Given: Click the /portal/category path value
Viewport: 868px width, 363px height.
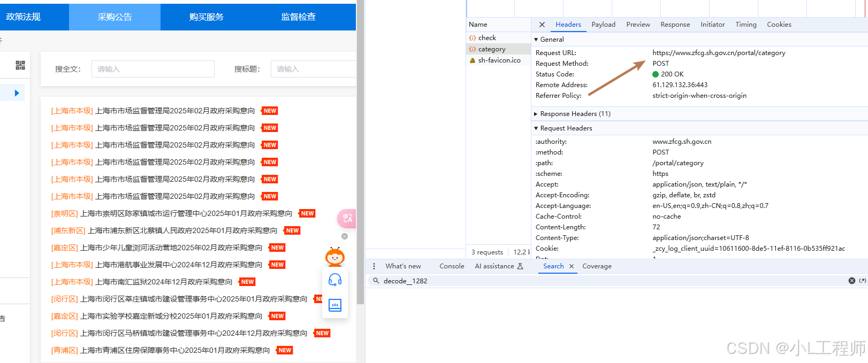Looking at the screenshot, I should [x=678, y=163].
